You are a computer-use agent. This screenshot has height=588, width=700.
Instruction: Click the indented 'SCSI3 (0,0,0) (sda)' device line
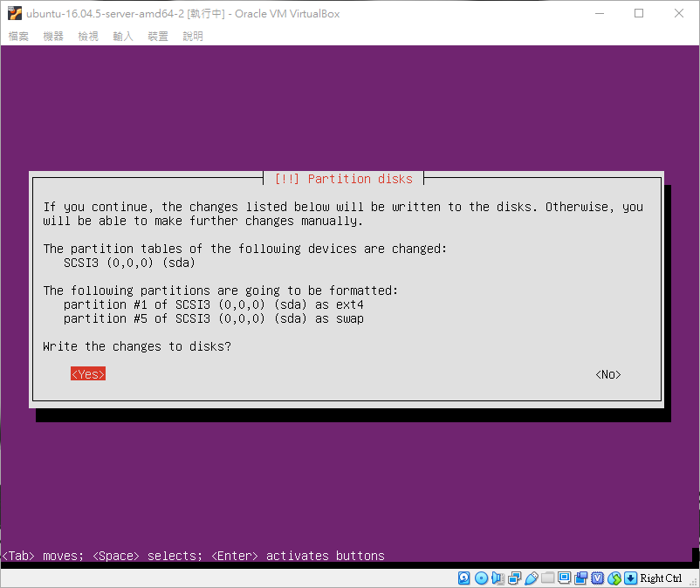[129, 263]
